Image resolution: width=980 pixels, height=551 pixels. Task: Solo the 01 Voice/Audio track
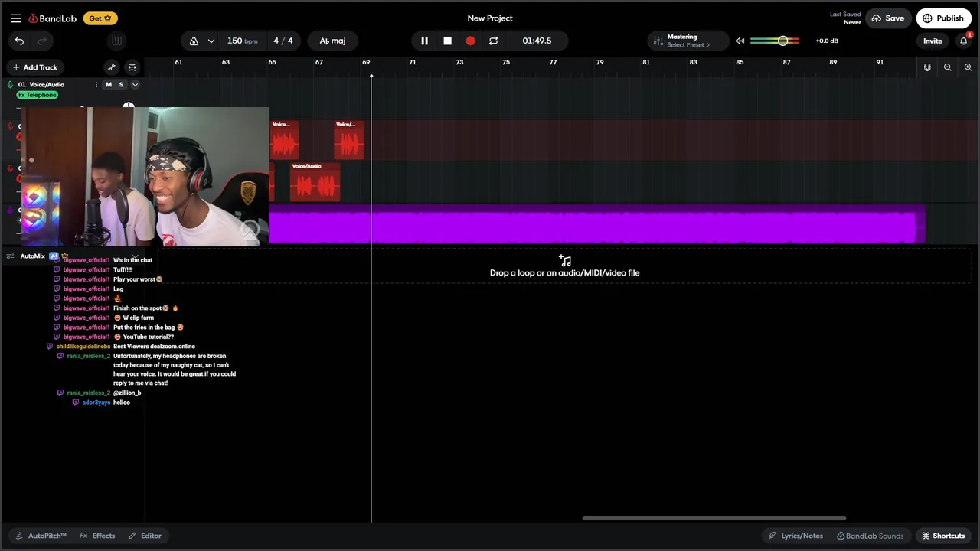pos(121,85)
